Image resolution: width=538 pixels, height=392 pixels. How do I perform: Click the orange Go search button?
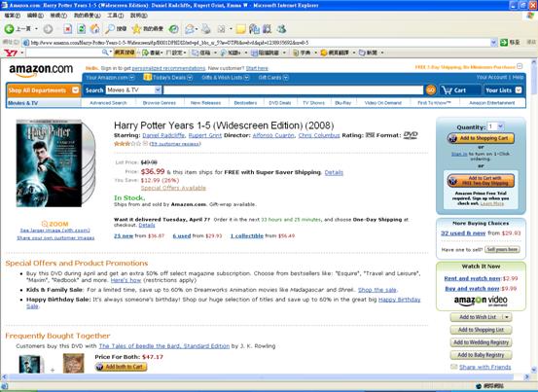pos(431,90)
